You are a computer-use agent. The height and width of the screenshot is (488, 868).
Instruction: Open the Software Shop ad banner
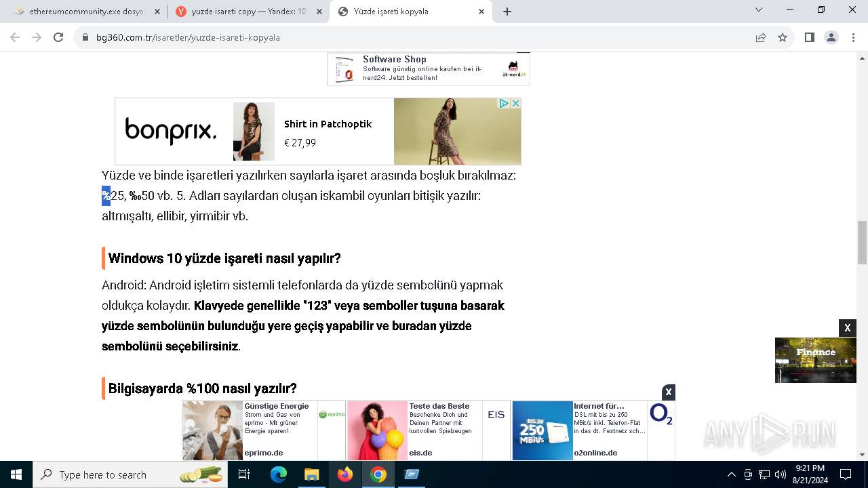pos(429,68)
